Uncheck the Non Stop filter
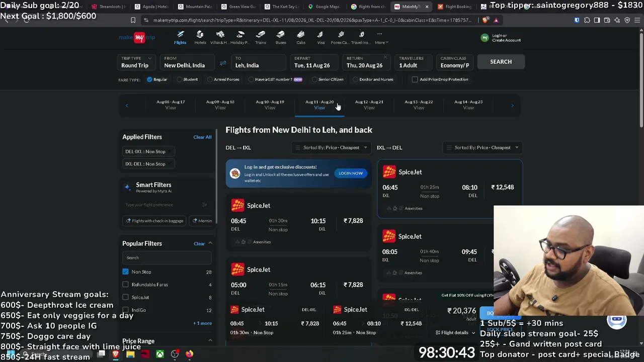The height and width of the screenshot is (362, 644). coord(125,272)
